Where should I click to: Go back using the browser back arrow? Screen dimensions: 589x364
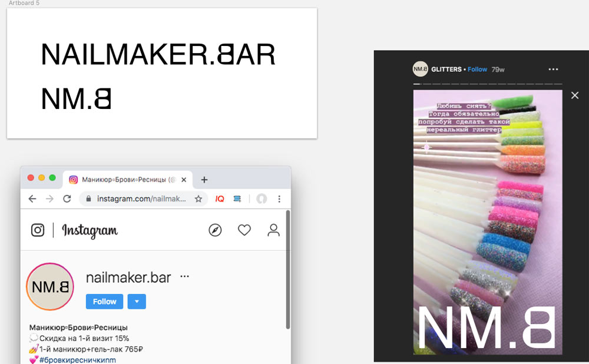coord(32,199)
